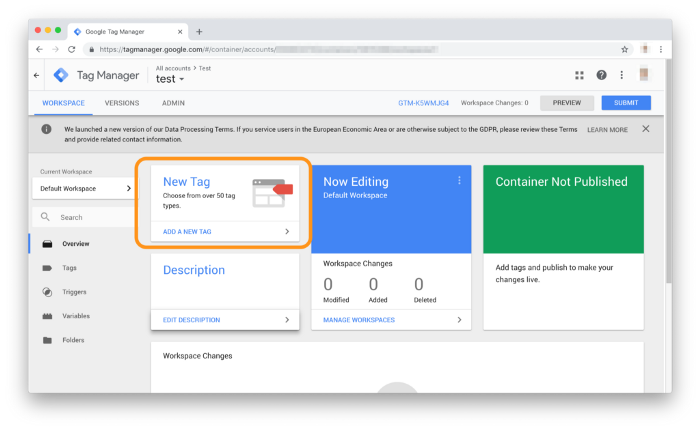Click the Tag Manager diamond logo
The width and height of the screenshot is (700, 430).
coord(61,75)
